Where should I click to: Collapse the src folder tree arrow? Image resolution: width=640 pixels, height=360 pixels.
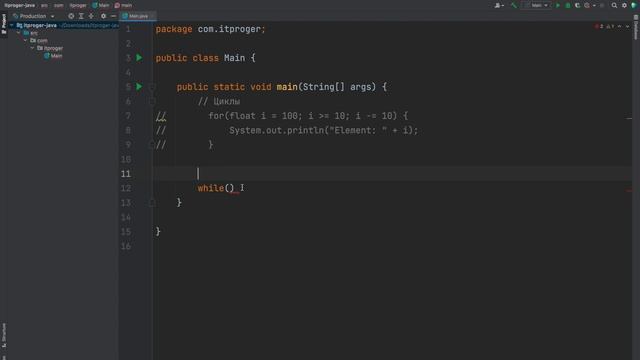pos(19,33)
